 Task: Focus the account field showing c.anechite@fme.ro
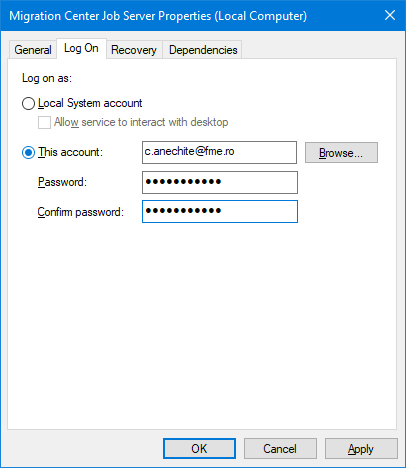(x=219, y=152)
